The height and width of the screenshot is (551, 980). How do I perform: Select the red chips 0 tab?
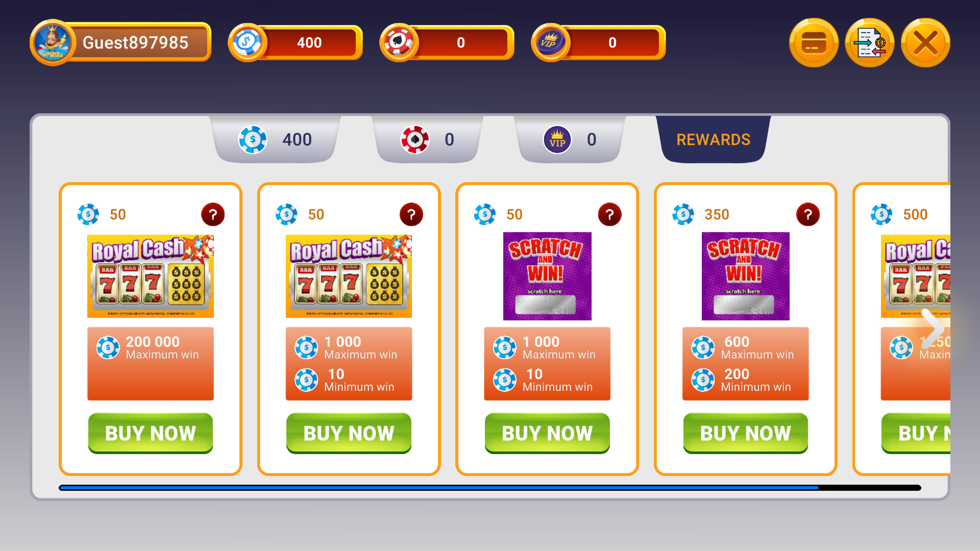[x=428, y=140]
